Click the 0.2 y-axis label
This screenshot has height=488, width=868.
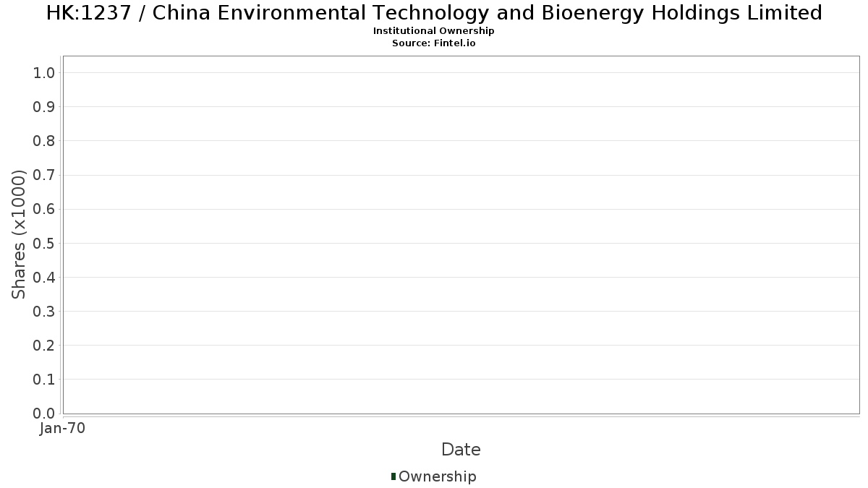[44, 345]
